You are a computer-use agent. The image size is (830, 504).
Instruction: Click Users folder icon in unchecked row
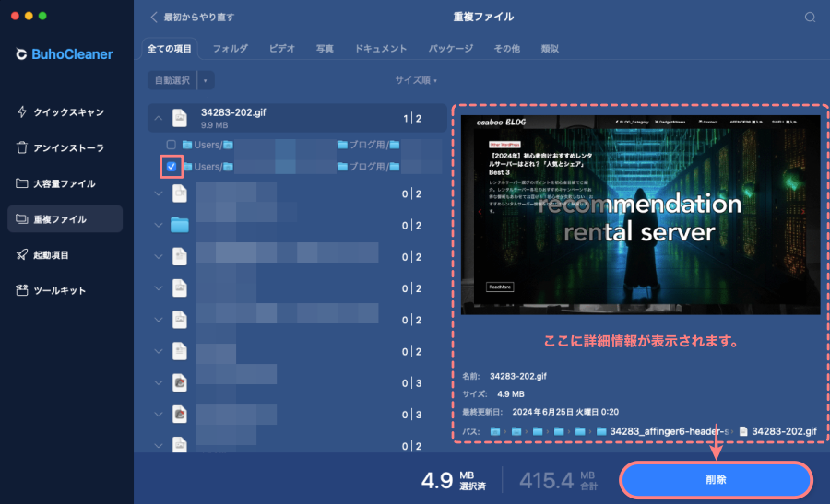(187, 145)
